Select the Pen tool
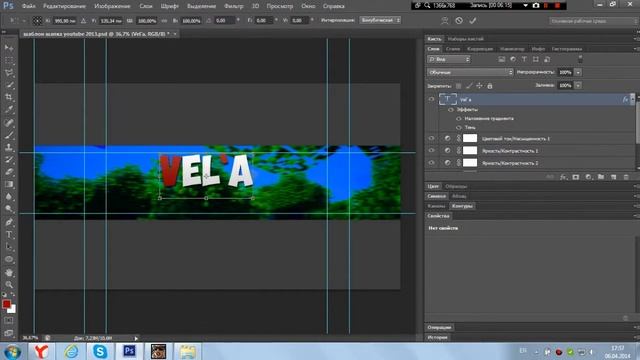Screen dimensions: 640x360 9,222
